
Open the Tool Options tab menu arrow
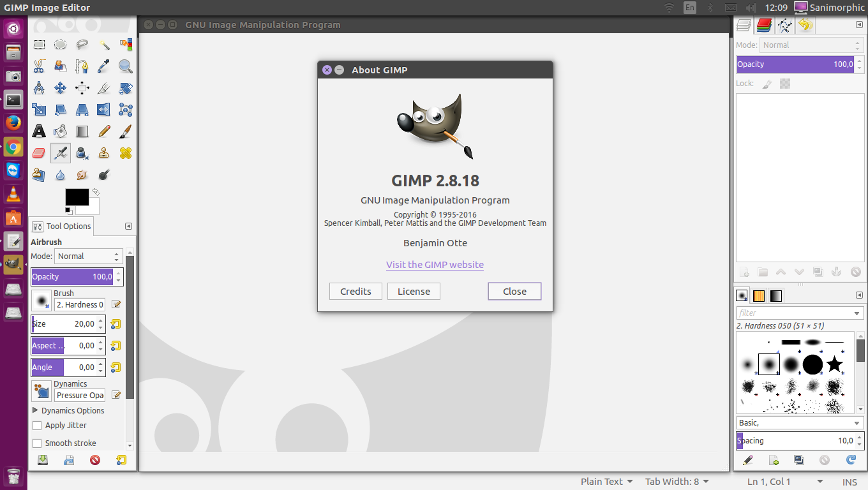pos(128,226)
